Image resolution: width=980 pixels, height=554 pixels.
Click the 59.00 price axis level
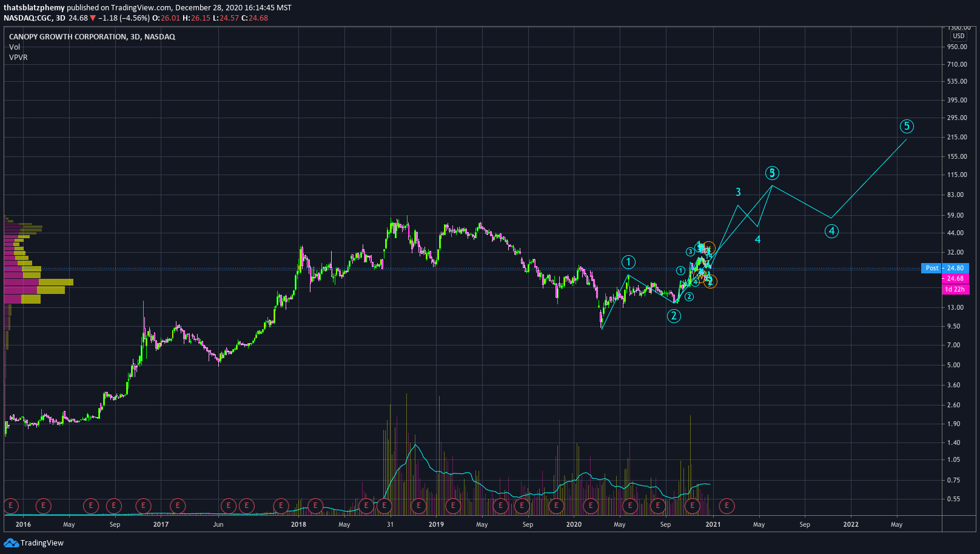tap(955, 215)
